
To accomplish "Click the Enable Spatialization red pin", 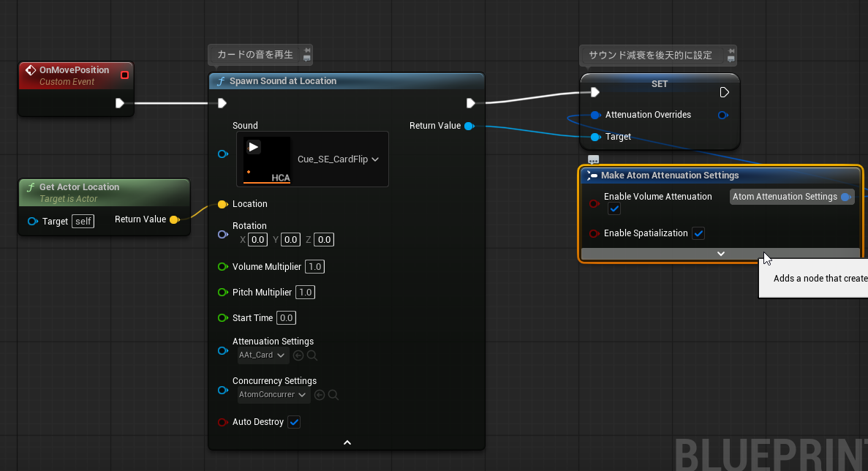I will click(x=594, y=233).
